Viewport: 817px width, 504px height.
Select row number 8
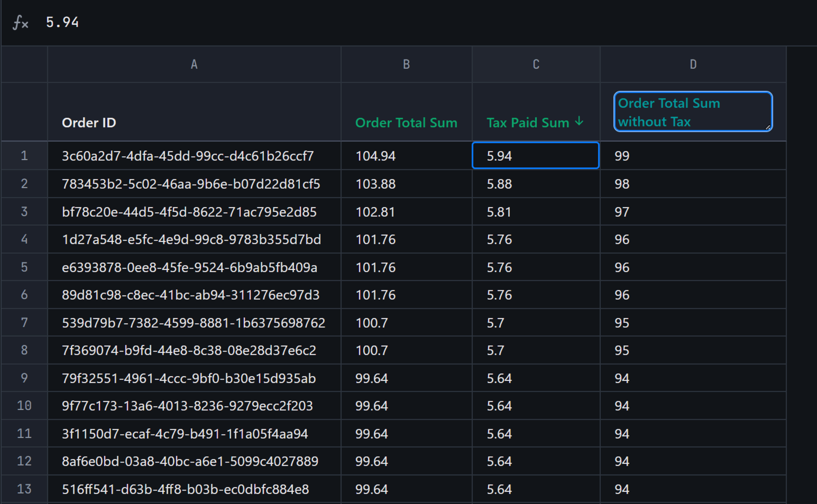click(24, 350)
